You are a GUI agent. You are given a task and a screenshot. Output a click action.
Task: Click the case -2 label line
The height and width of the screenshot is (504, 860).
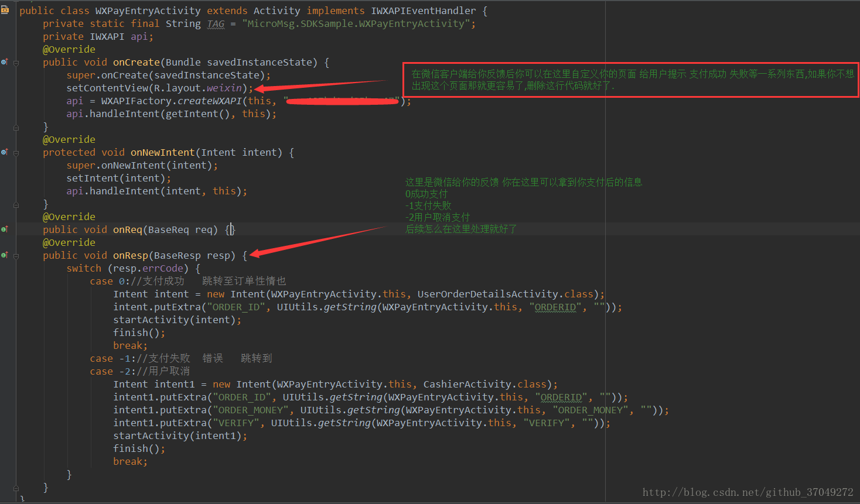click(x=139, y=371)
